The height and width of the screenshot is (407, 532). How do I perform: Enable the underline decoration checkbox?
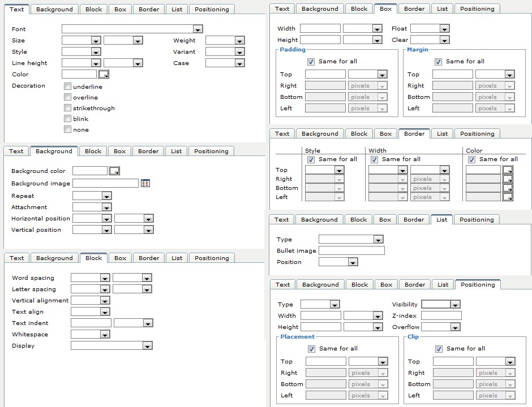[x=67, y=86]
